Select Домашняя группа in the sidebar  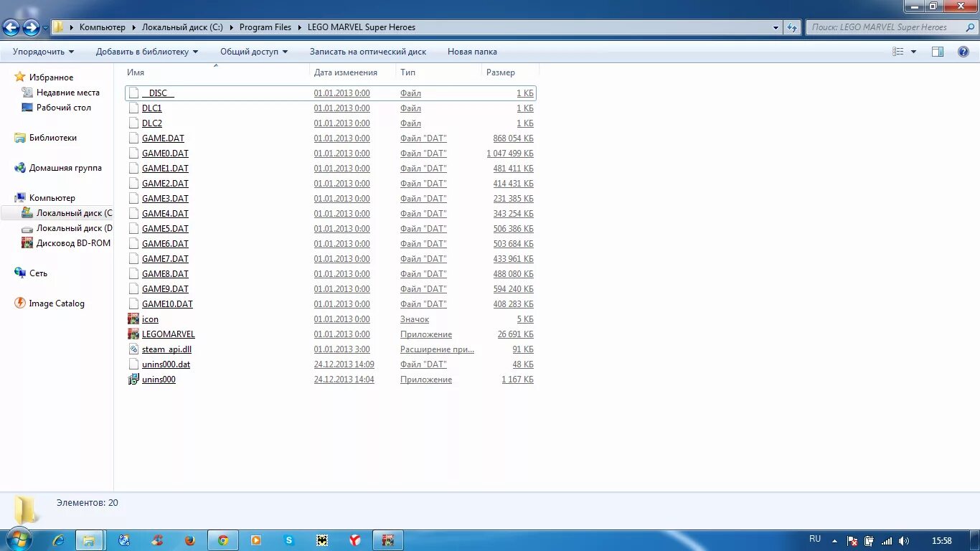click(x=65, y=168)
